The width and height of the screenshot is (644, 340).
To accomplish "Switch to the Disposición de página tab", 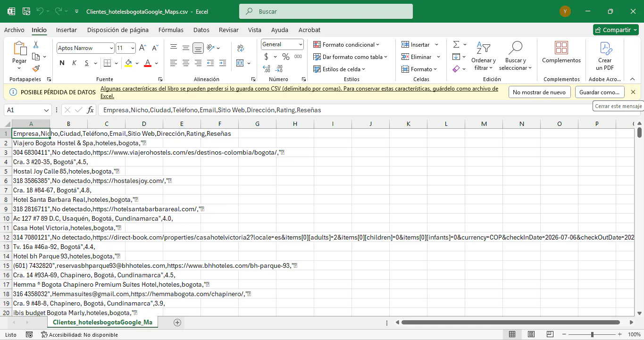I will click(118, 30).
